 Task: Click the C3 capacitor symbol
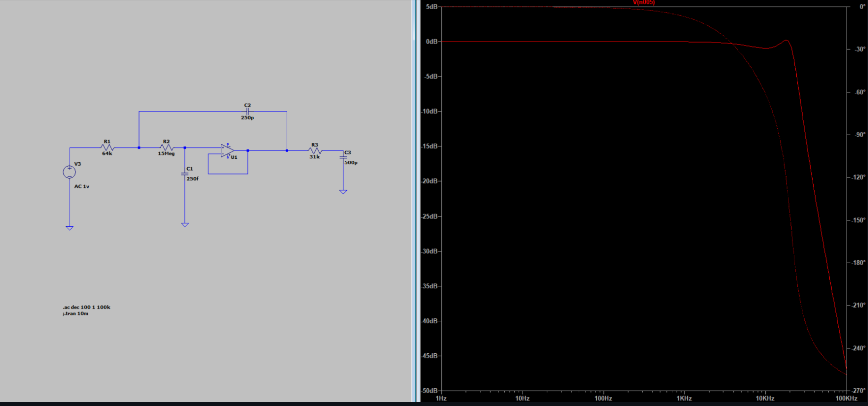(343, 158)
